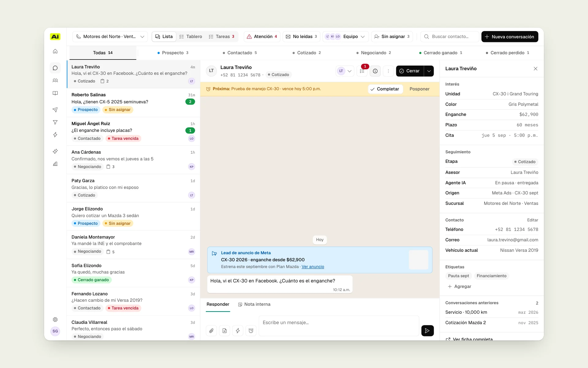The image size is (588, 368).
Task: Follow the Ver anuncio link
Action: pyautogui.click(x=313, y=267)
